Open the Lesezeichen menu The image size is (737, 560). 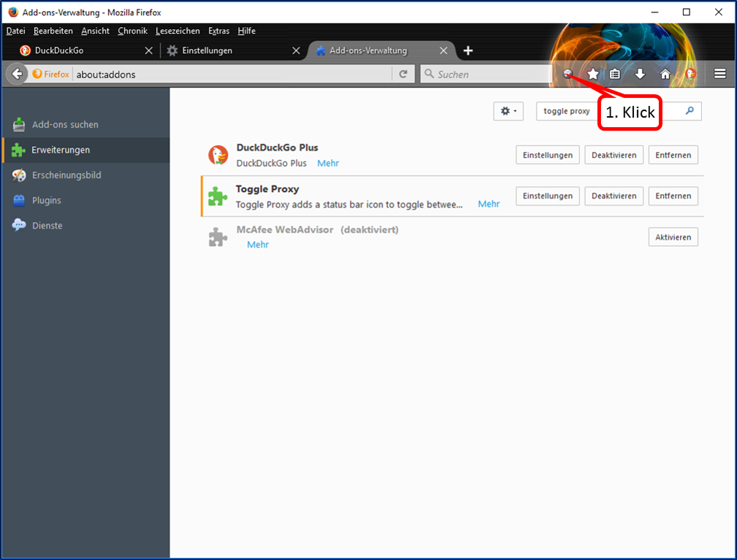click(x=177, y=31)
